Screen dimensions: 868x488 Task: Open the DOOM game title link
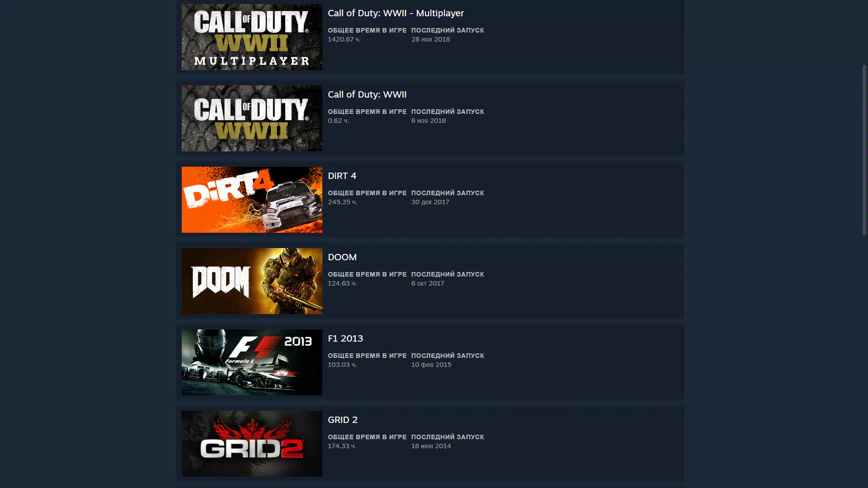(x=342, y=257)
